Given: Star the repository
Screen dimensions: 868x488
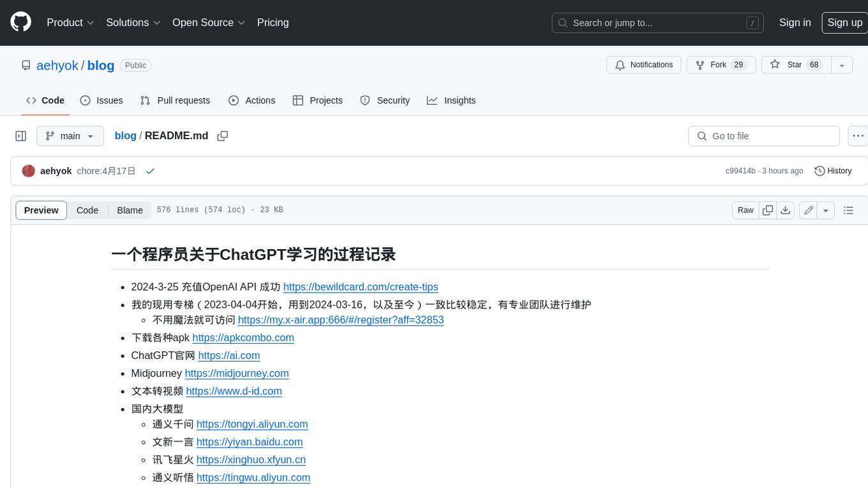Looking at the screenshot, I should (x=796, y=65).
